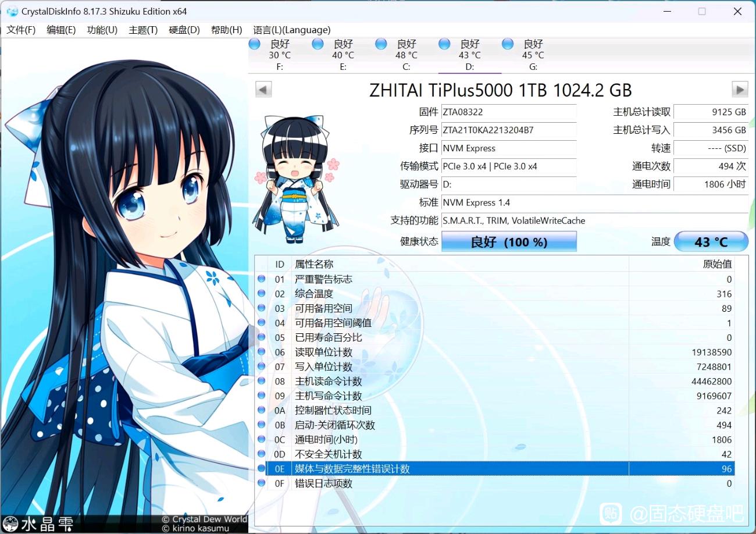Select the 读取单位计数 attribute row
This screenshot has width=756, height=534.
tap(494, 352)
